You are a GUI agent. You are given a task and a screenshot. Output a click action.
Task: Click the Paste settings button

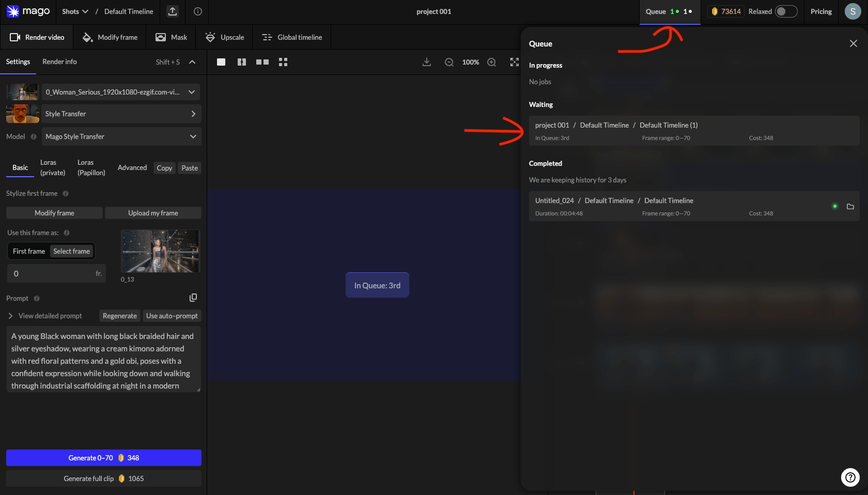click(x=190, y=168)
